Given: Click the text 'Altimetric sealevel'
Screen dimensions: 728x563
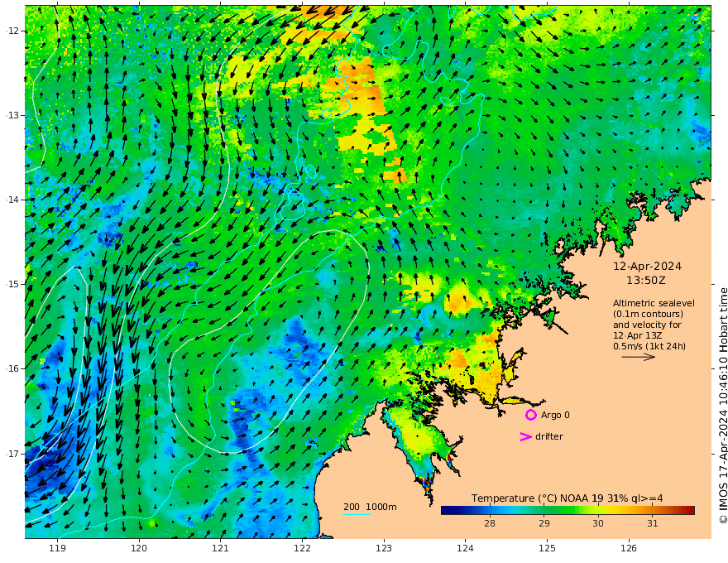Looking at the screenshot, I should 654,303.
